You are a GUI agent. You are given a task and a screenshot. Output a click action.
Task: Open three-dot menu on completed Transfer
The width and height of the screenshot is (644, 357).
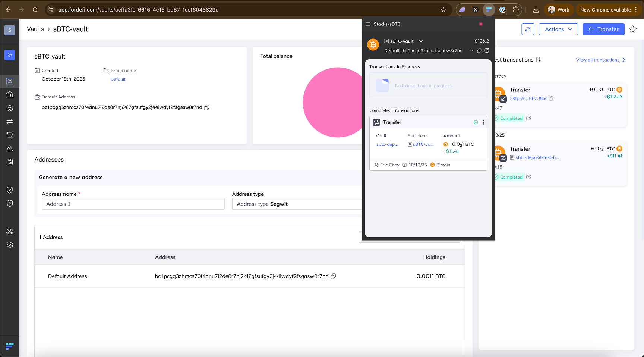[x=483, y=122]
